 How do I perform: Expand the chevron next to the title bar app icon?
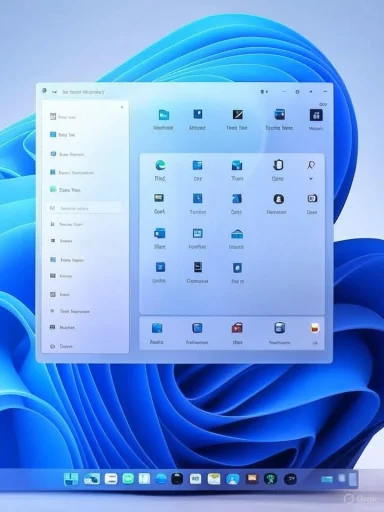[54, 92]
